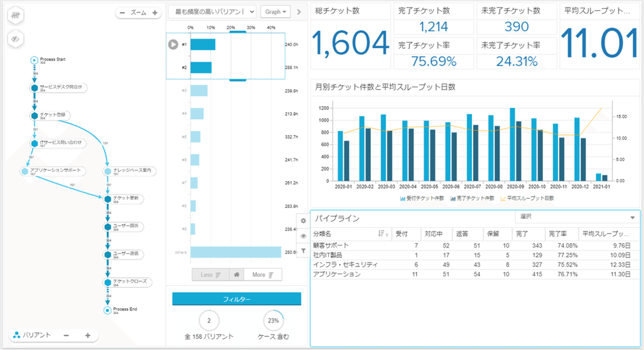Click the 全 158 バリアント circle indicator
Image resolution: width=644 pixels, height=350 pixels.
209,321
